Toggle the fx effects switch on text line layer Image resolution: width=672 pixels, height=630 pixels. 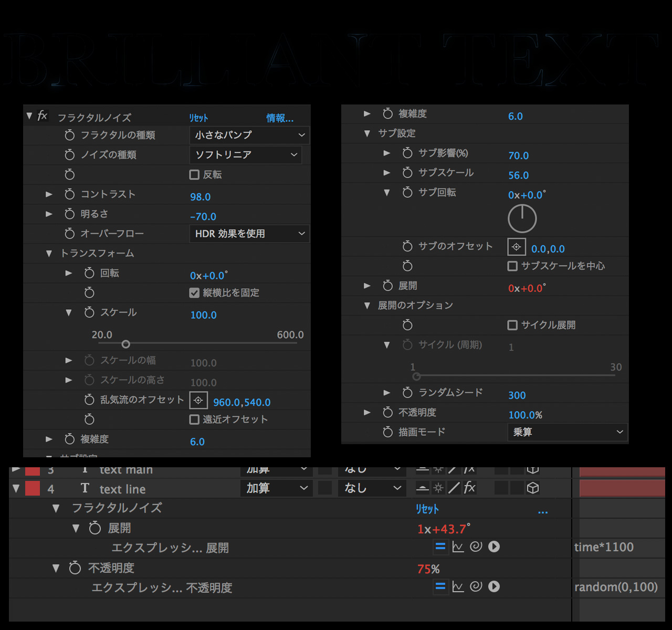pos(469,488)
